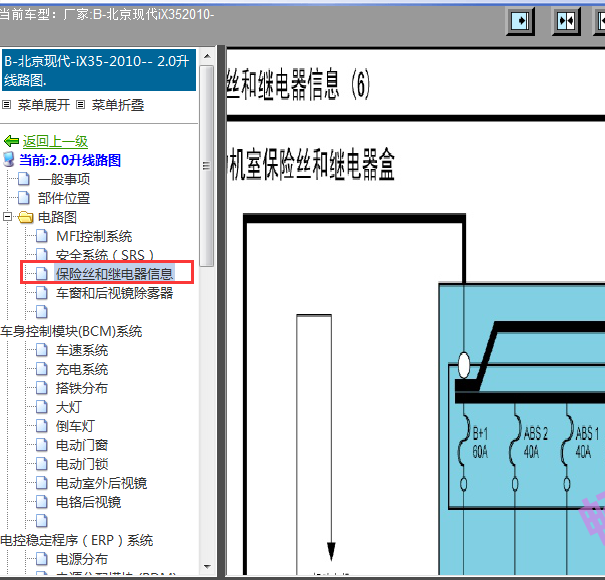The width and height of the screenshot is (605, 580).
Task: Click document icon beside 车窗和后视镜除雾器
Action: [x=42, y=293]
